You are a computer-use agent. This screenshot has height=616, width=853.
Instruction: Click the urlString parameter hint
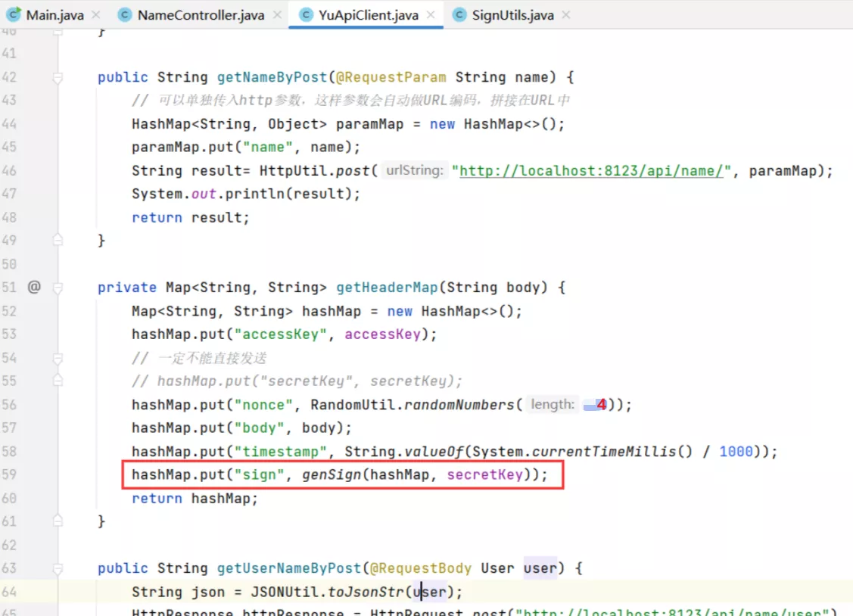click(x=415, y=171)
